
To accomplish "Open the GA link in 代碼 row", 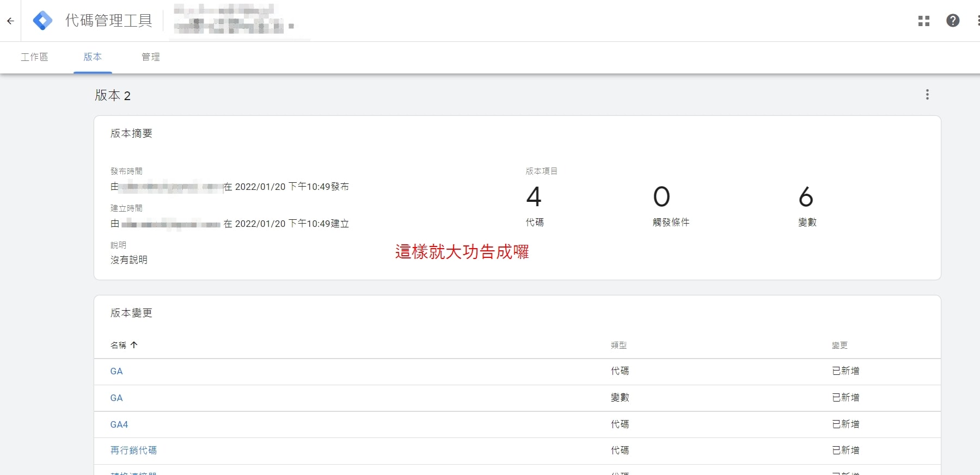I will pyautogui.click(x=117, y=371).
